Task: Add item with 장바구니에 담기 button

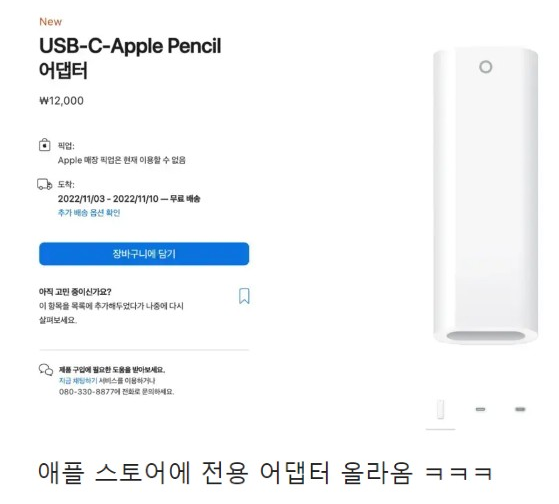Action: 144,254
